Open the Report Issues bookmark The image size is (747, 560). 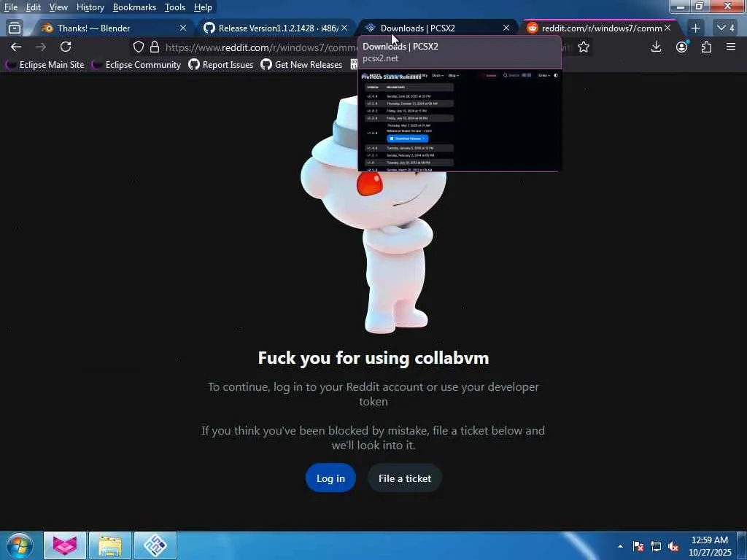(x=221, y=65)
